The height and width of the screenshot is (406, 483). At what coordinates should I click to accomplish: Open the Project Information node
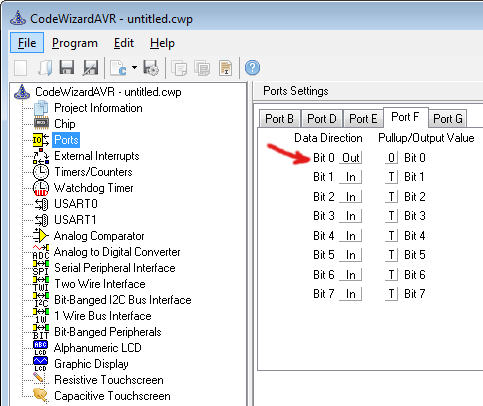pos(98,108)
